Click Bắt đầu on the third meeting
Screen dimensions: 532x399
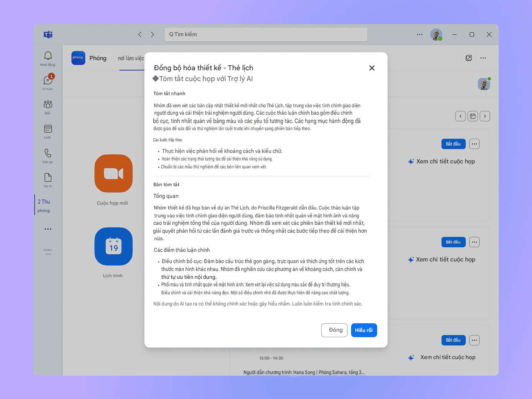[453, 340]
